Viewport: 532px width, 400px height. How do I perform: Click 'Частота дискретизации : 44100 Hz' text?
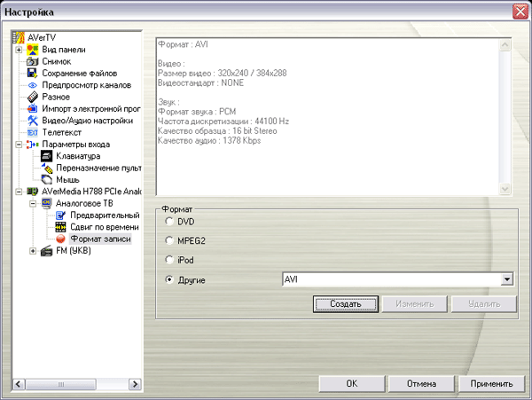pyautogui.click(x=223, y=122)
